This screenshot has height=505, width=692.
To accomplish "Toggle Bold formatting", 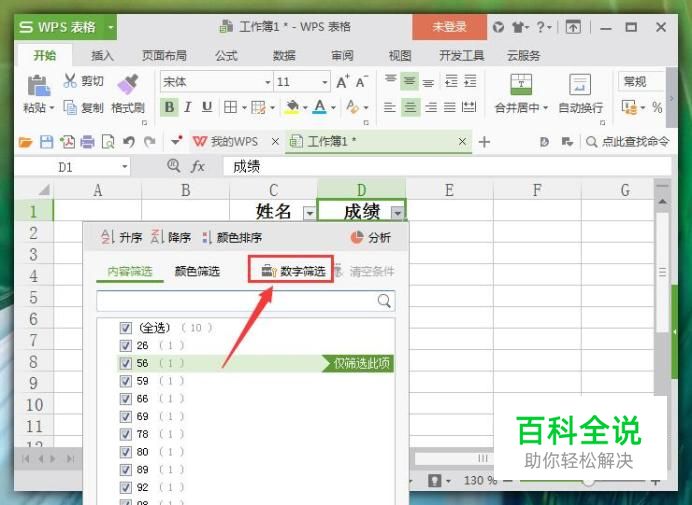I will pyautogui.click(x=169, y=107).
